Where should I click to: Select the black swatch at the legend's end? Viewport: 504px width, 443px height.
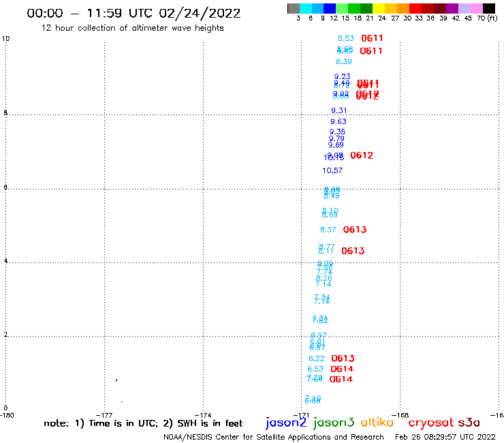click(x=488, y=8)
